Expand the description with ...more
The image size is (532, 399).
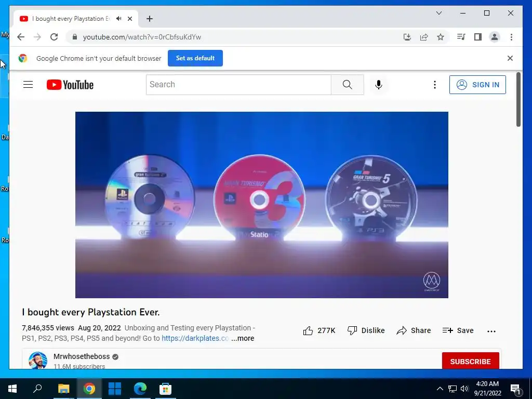click(x=243, y=338)
